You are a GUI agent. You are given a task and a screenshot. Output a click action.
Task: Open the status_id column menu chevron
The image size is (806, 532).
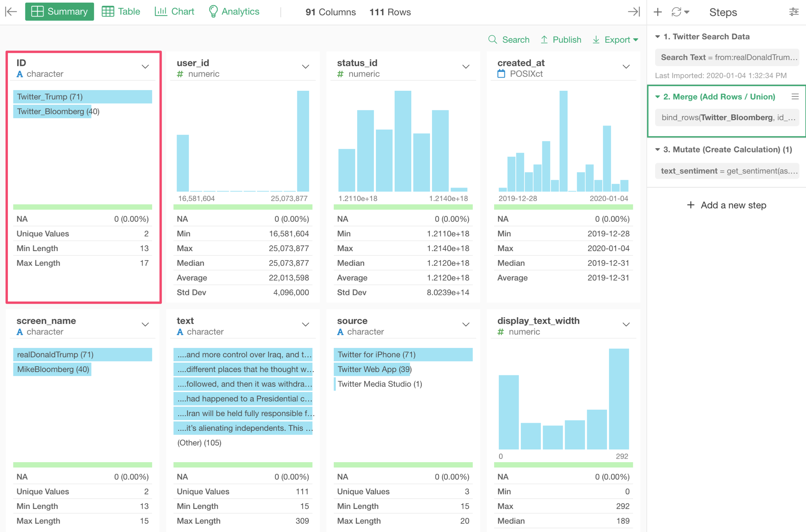[466, 67]
